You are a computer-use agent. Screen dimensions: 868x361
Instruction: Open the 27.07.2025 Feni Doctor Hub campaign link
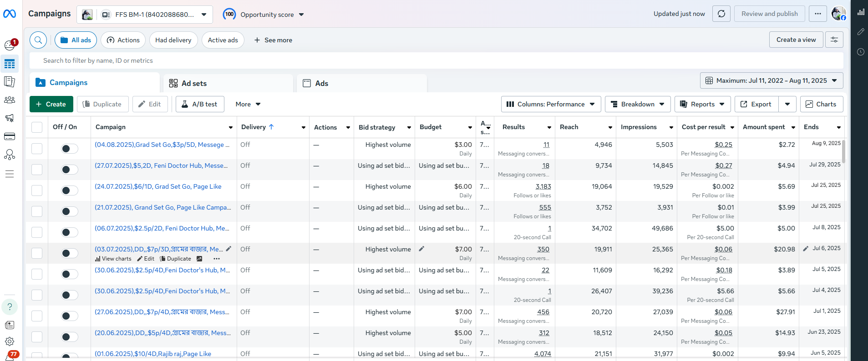pos(161,165)
